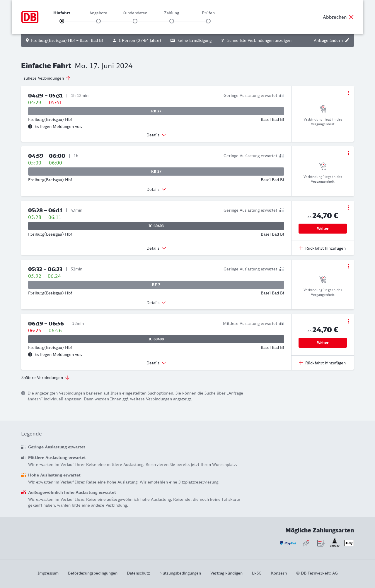Select the Zahlung step circle
The height and width of the screenshot is (588, 375).
coord(172,21)
